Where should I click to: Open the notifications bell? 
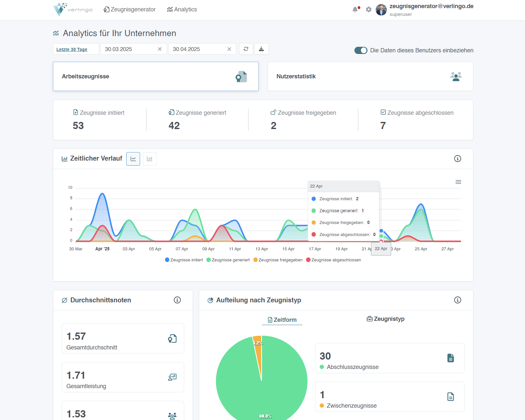[x=355, y=9]
